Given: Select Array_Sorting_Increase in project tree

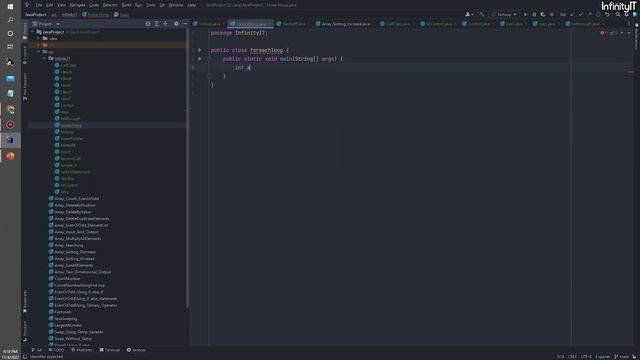Looking at the screenshot, I should pos(74,258).
